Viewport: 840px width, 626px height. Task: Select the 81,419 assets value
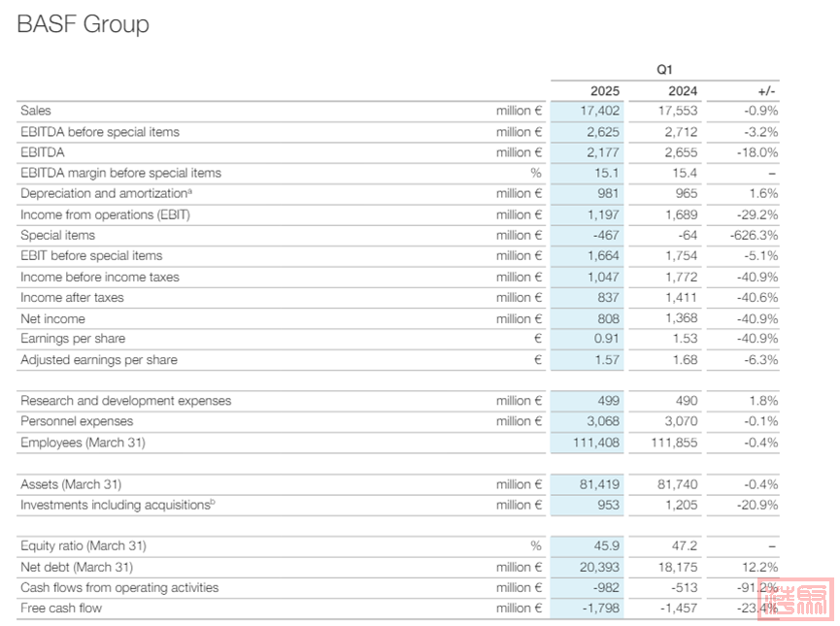point(599,484)
